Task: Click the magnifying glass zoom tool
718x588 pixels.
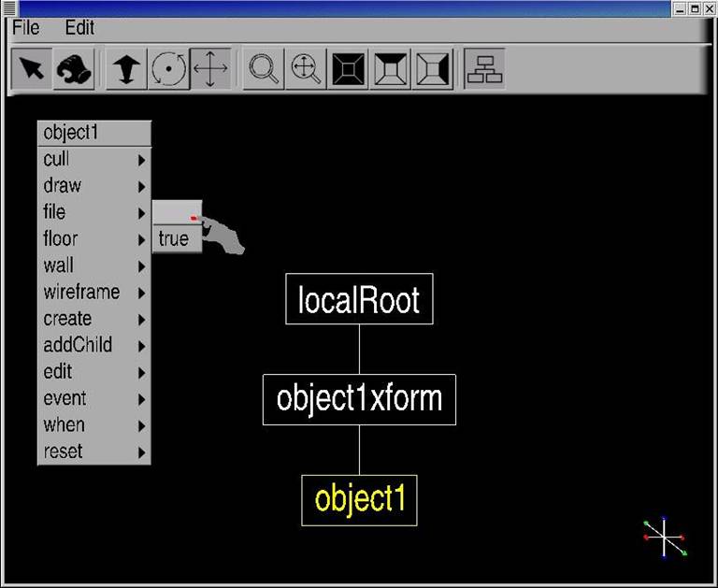Action: pyautogui.click(x=264, y=68)
